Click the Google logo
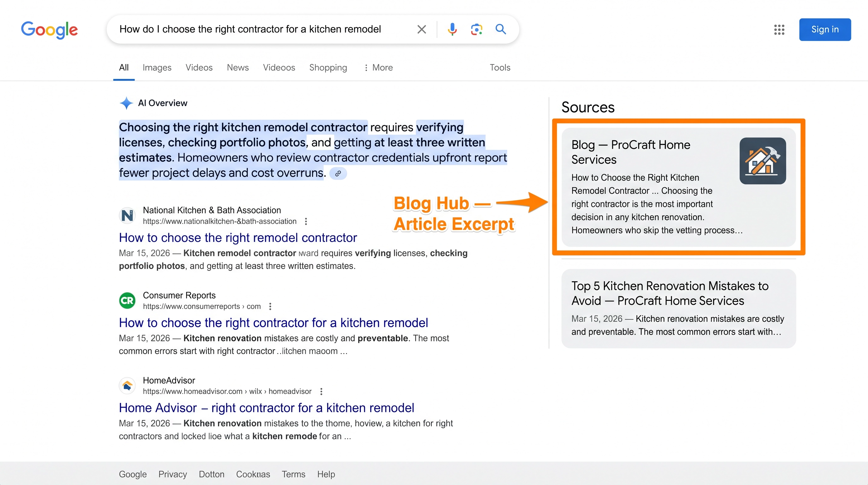Image resolution: width=868 pixels, height=485 pixels. click(x=49, y=30)
